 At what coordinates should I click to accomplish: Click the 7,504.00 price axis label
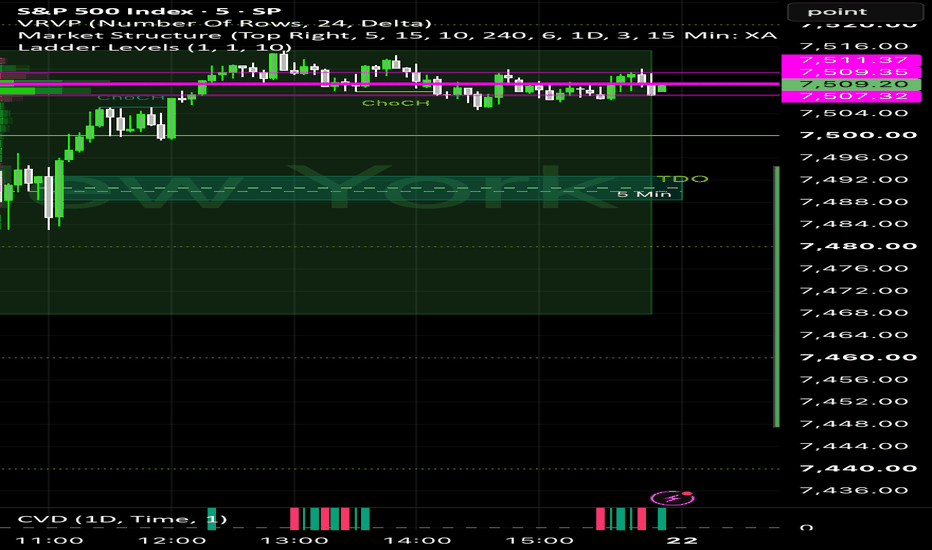(x=854, y=113)
